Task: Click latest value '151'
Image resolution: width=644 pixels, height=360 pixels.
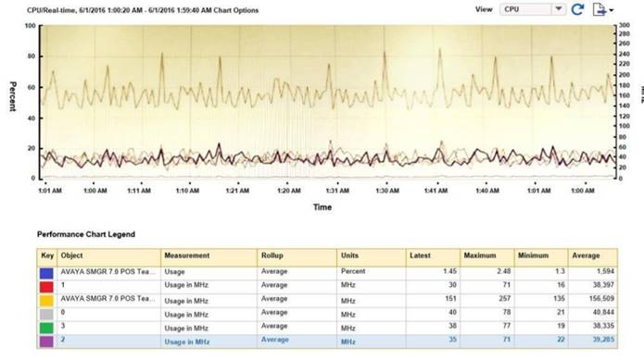Action: tap(451, 299)
